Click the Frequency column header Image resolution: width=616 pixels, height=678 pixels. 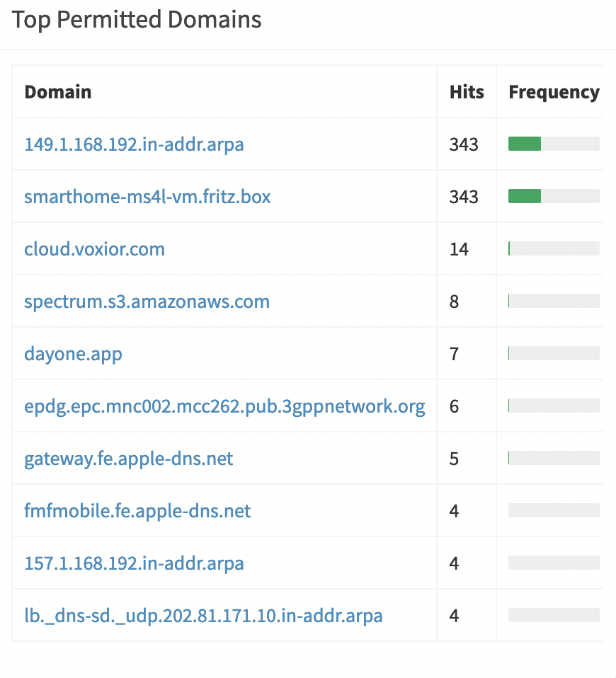point(554,92)
